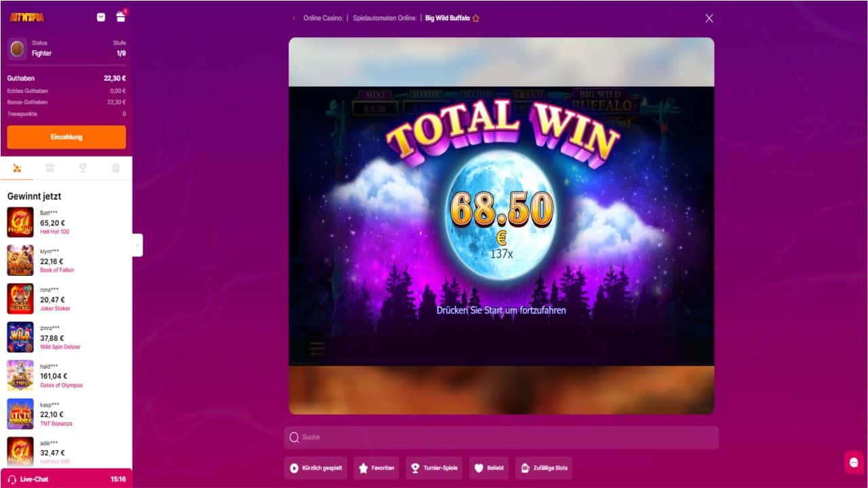
Task: Go back using the breadcrumb arrow
Action: (294, 18)
